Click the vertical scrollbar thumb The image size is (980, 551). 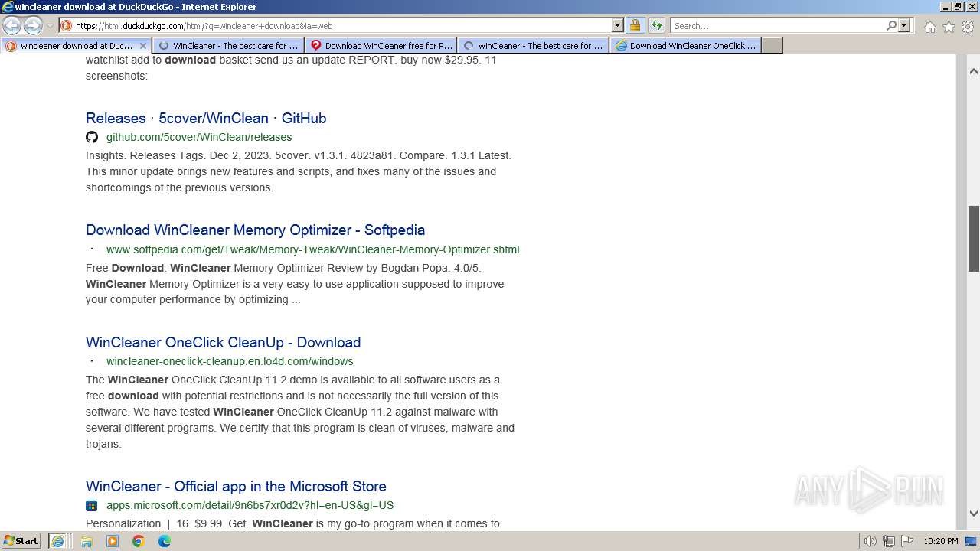coord(974,238)
